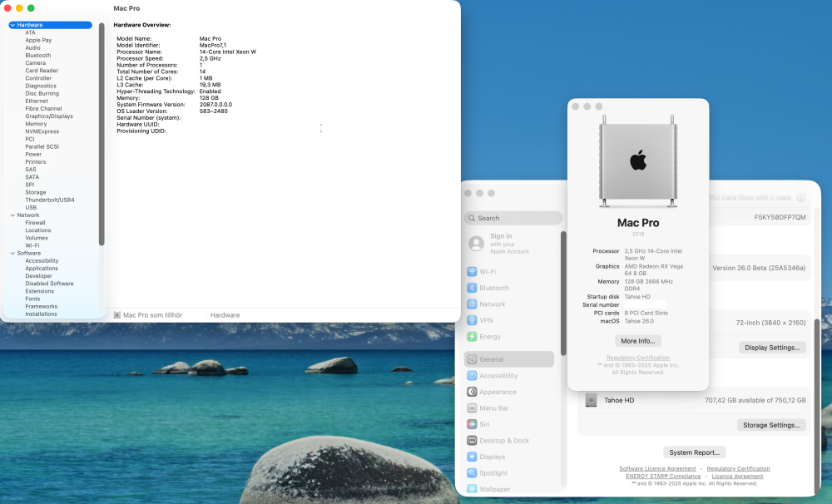Click the Menu Bar icon in System Settings
The width and height of the screenshot is (832, 504).
[x=472, y=408]
